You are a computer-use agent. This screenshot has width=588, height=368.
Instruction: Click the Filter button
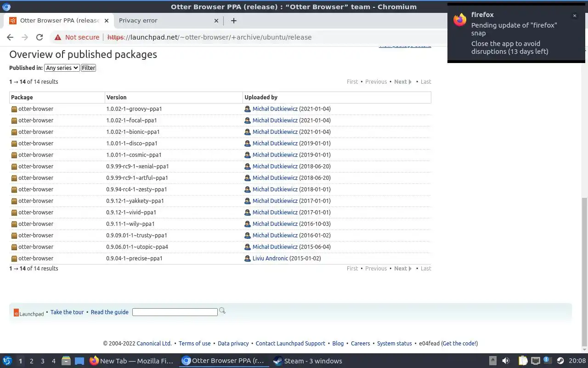click(x=88, y=68)
